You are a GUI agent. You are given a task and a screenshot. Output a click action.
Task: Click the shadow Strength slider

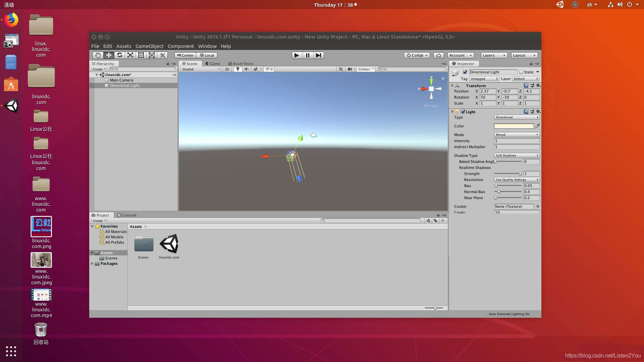(x=508, y=174)
